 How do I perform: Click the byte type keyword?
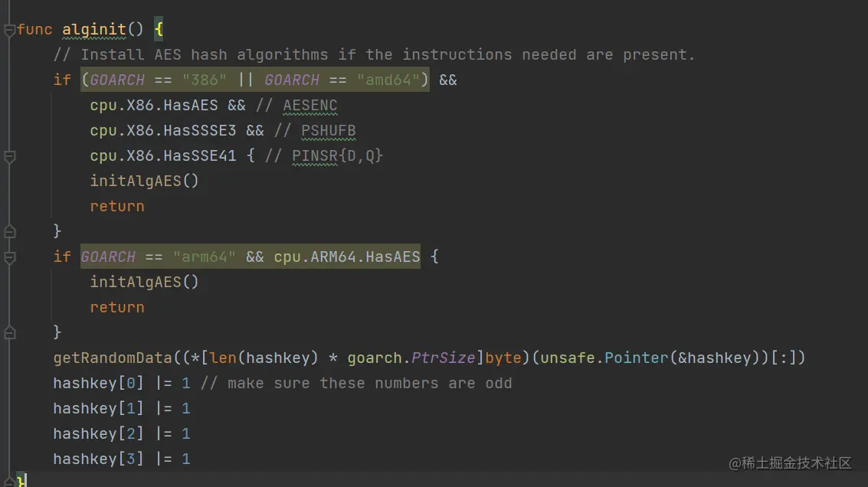(503, 358)
